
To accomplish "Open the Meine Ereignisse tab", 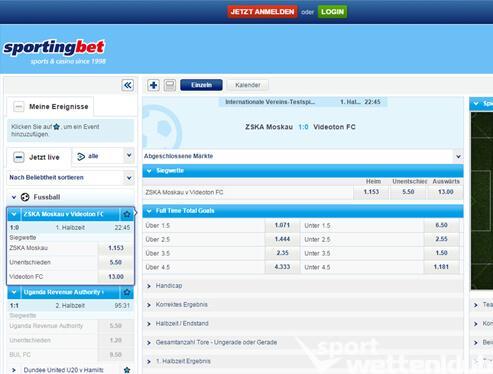I will click(51, 107).
